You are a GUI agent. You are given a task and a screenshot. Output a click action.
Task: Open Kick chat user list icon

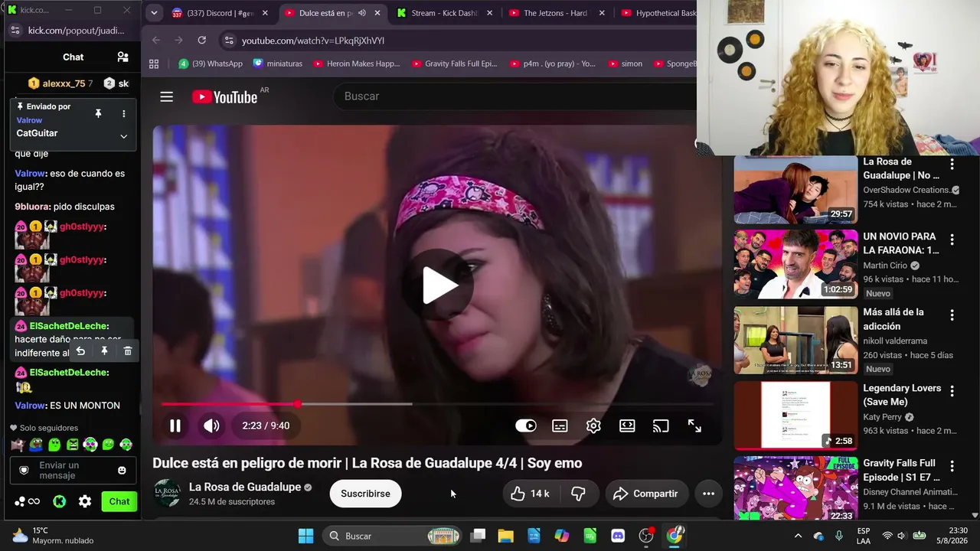coord(122,57)
